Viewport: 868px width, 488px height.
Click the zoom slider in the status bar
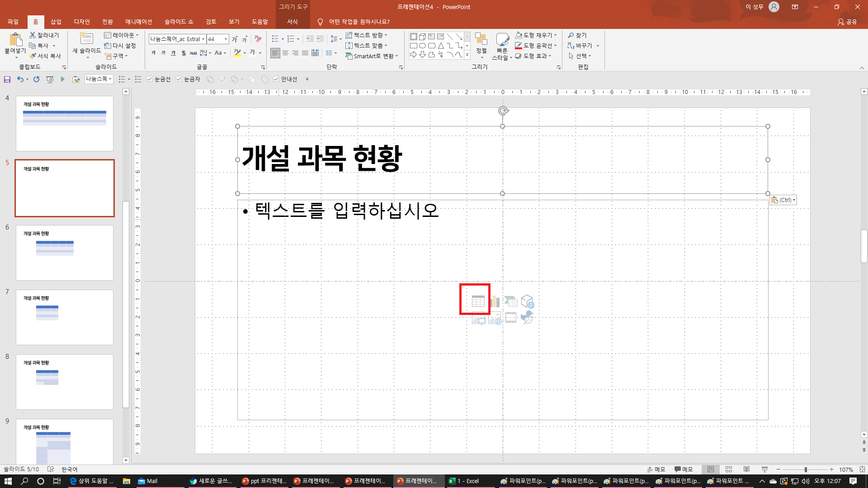pos(806,470)
